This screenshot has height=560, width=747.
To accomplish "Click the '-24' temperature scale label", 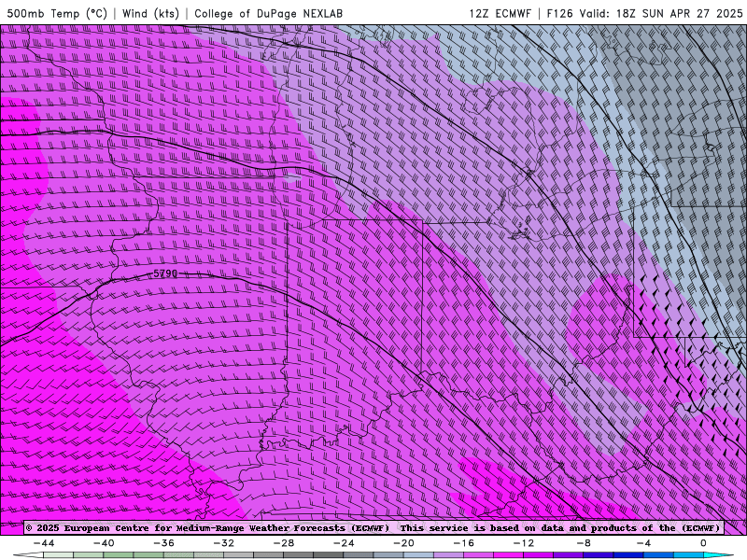I will tap(344, 543).
